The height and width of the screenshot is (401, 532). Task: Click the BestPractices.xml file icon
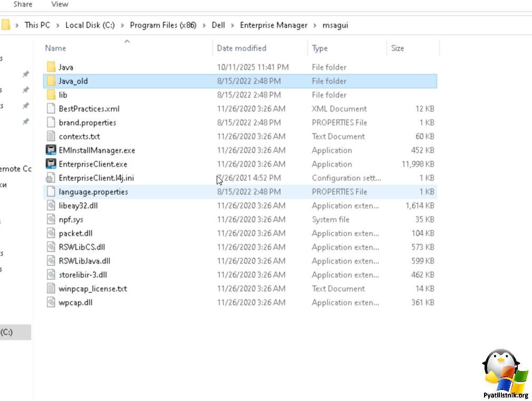tap(51, 109)
